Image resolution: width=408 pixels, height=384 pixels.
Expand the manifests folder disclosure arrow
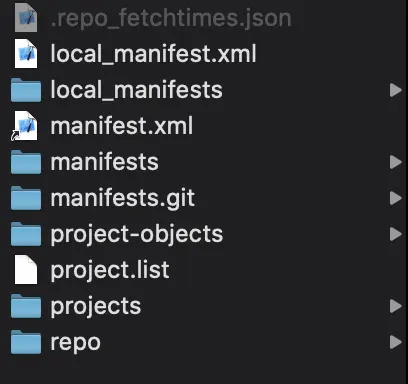(396, 162)
